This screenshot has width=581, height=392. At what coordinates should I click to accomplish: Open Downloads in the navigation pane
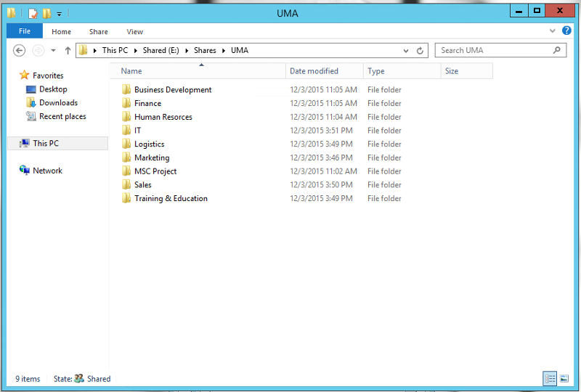click(59, 102)
